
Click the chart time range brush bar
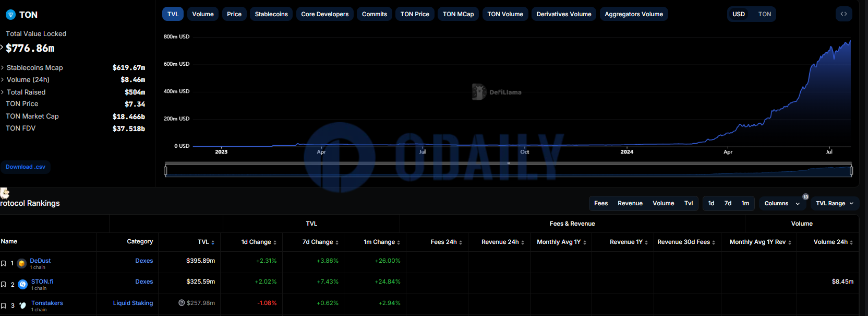click(509, 171)
